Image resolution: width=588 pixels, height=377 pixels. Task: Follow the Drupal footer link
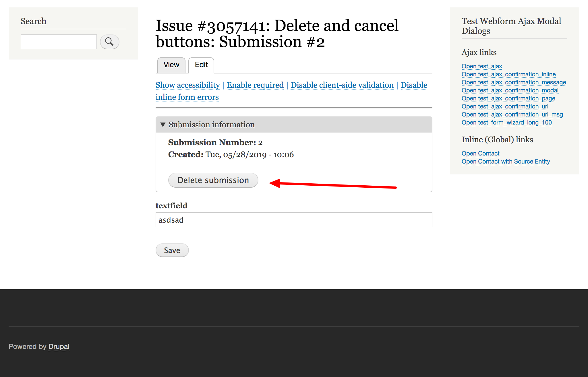click(x=59, y=347)
